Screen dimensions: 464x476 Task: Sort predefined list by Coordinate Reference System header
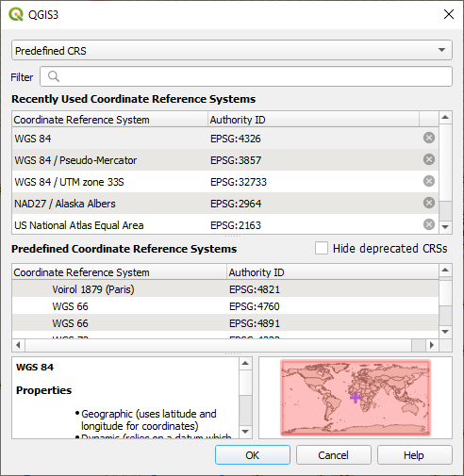[120, 272]
